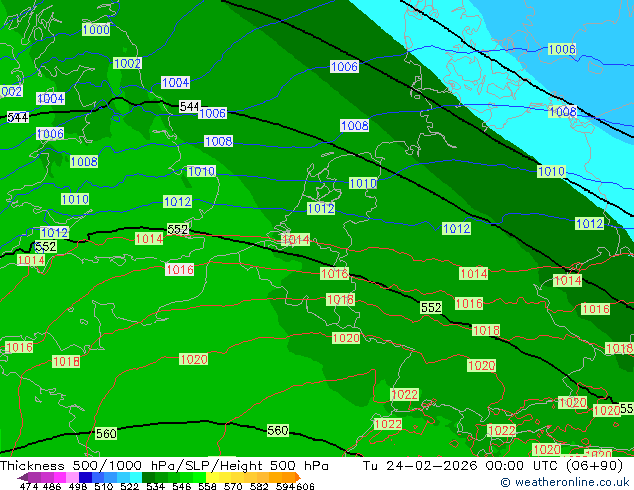Click the legend value 570
The height and width of the screenshot is (490, 634).
pyautogui.click(x=233, y=486)
